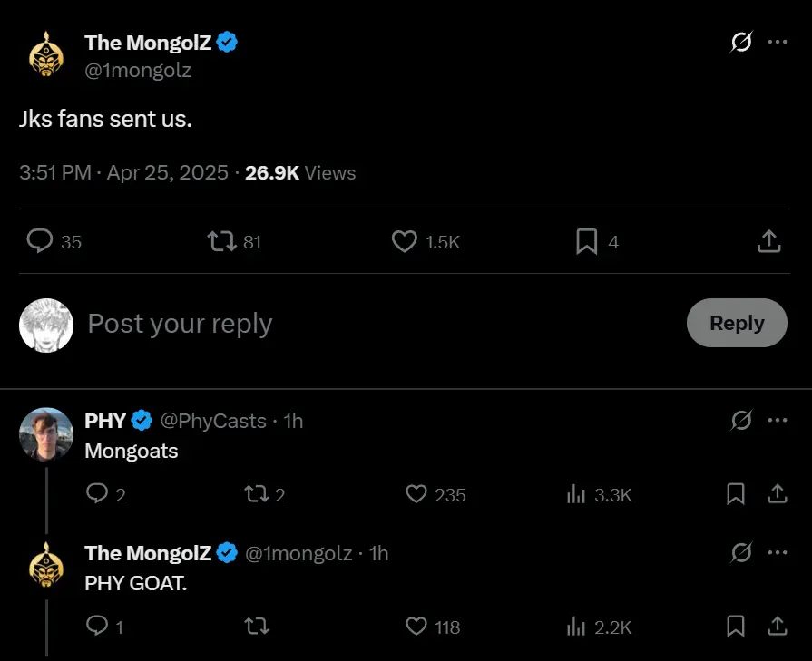The height and width of the screenshot is (661, 812).
Task: Share the PHY GOAT reply
Action: [x=778, y=627]
